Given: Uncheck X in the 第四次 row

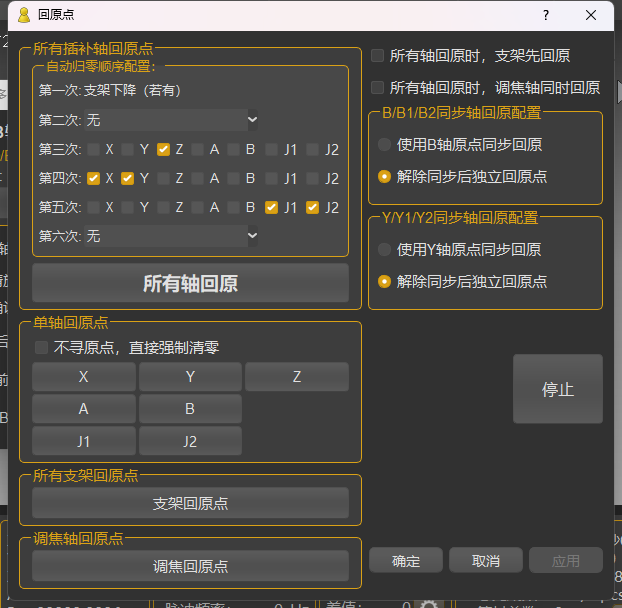Looking at the screenshot, I should point(94,178).
